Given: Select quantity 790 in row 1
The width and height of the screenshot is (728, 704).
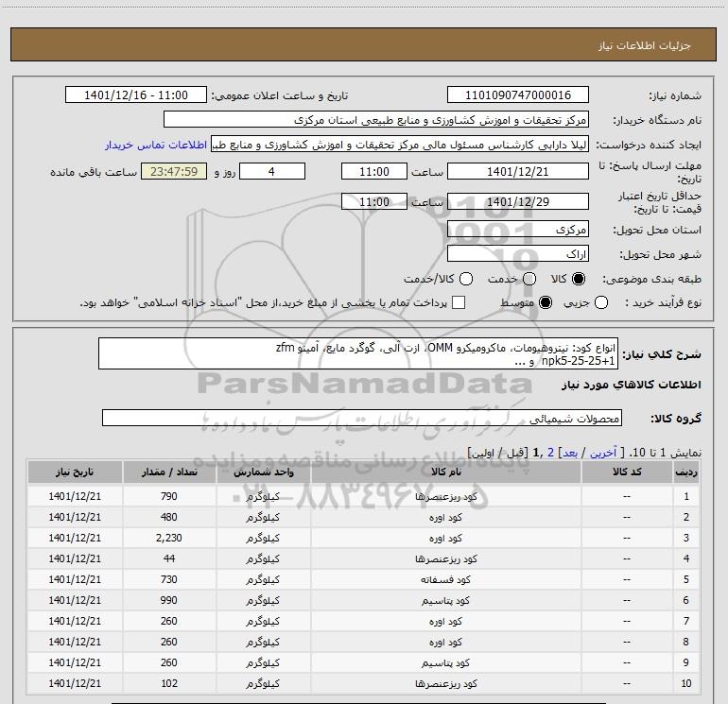Looking at the screenshot, I should [x=169, y=496].
